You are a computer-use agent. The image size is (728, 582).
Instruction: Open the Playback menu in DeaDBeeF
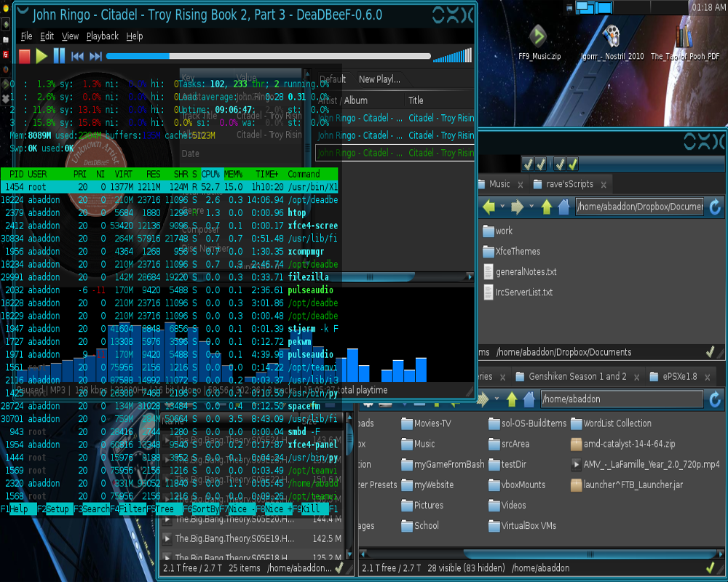coord(102,36)
